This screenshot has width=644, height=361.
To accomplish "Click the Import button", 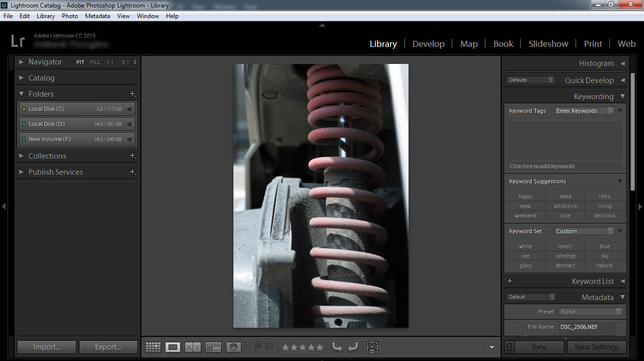I will 47,347.
